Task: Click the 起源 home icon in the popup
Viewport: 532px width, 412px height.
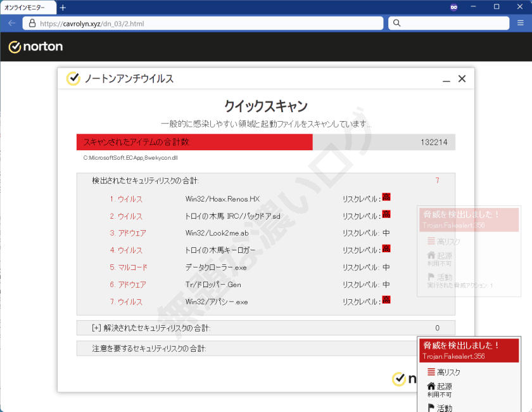Action: [431, 386]
